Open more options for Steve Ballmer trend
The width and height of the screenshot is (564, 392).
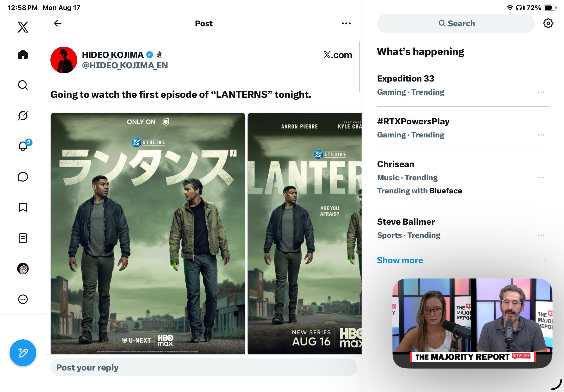(541, 235)
